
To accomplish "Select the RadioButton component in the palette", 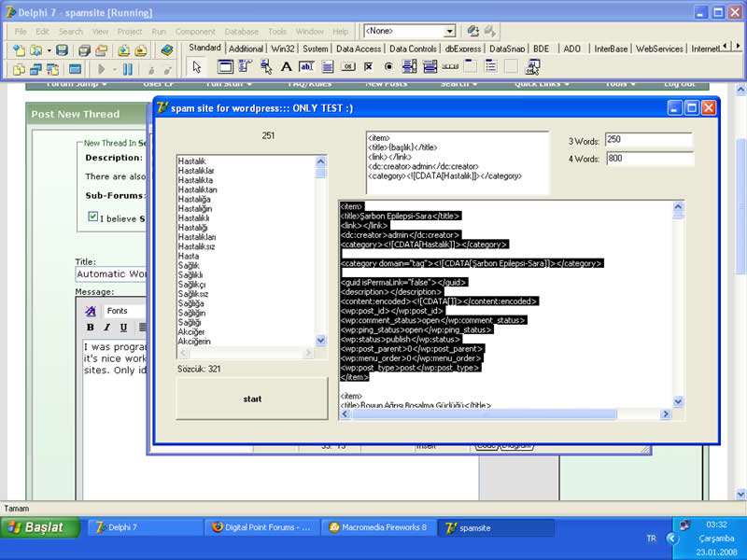I will click(388, 66).
